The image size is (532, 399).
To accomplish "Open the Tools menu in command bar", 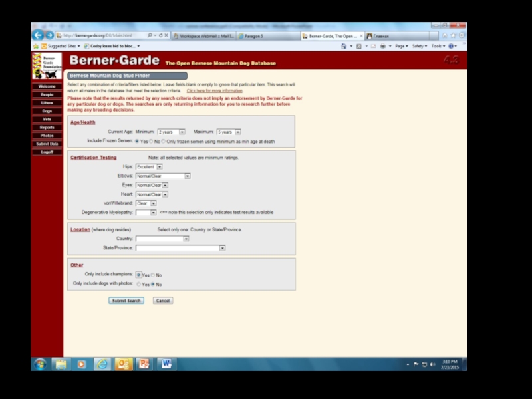I will tap(438, 46).
